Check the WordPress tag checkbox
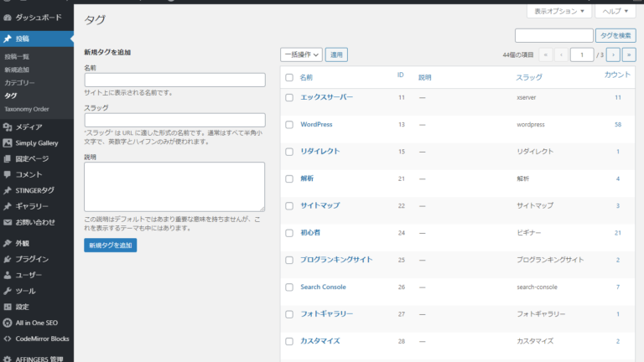 click(x=289, y=125)
